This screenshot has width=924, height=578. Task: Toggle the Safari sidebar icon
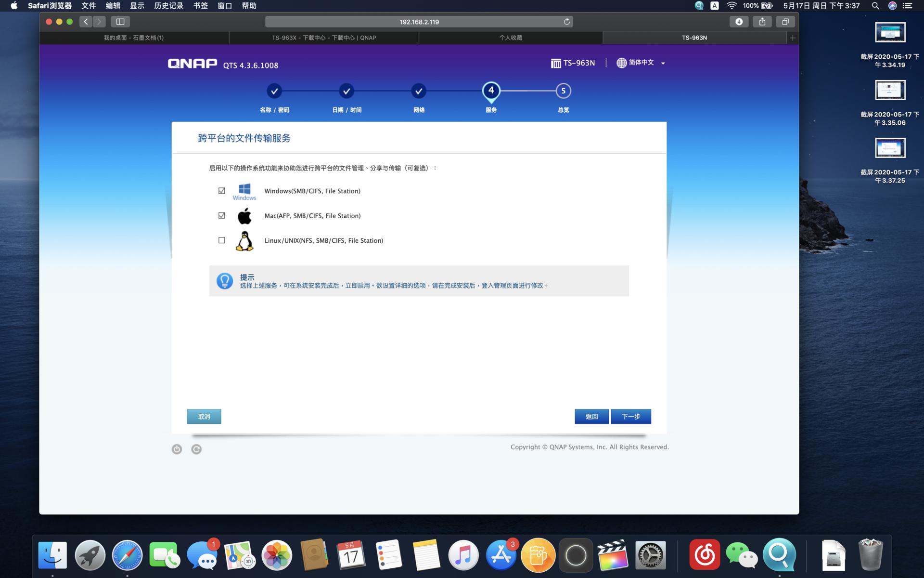120,22
